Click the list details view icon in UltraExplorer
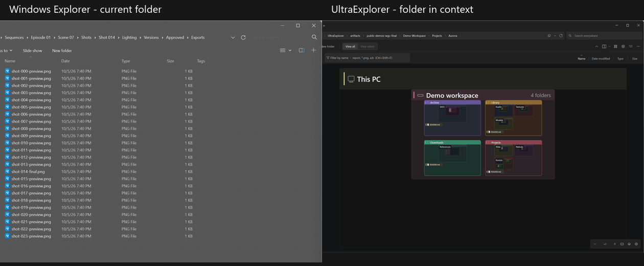This screenshot has width=644, height=266. pos(631,47)
